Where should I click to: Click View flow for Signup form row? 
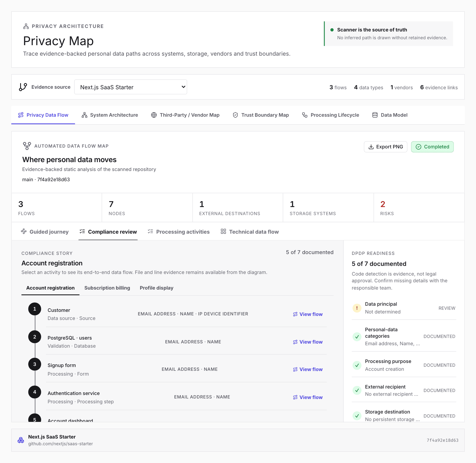coord(308,369)
